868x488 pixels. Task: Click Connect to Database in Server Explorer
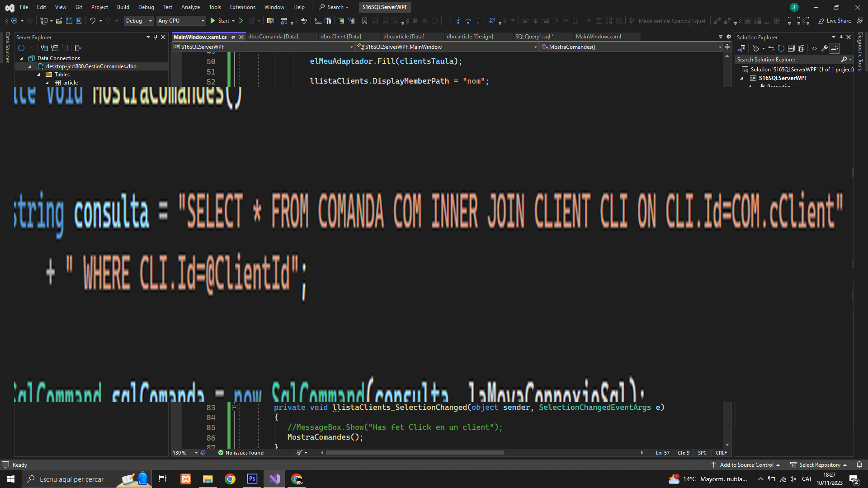44,48
